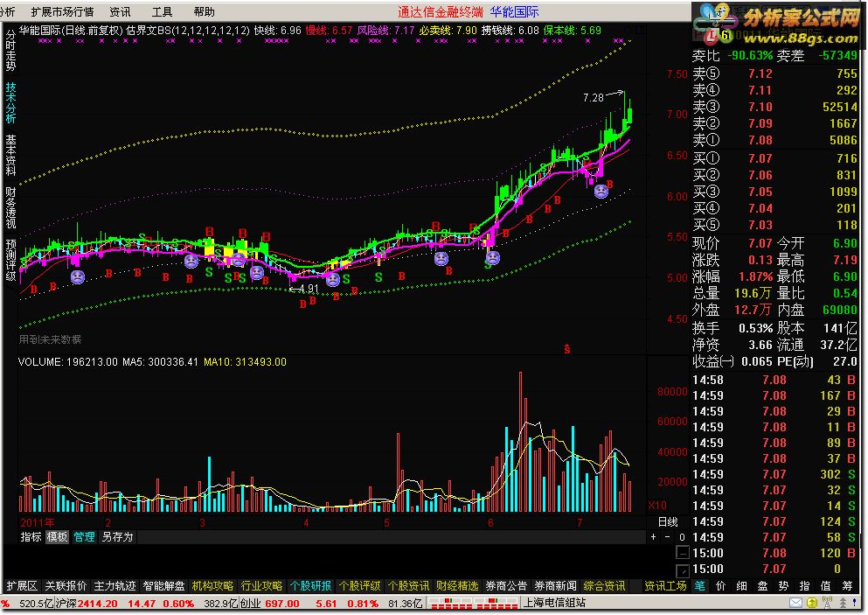Image resolution: width=868 pixels, height=615 pixels.
Task: Click the blue pin icon in status bar
Action: tap(855, 603)
